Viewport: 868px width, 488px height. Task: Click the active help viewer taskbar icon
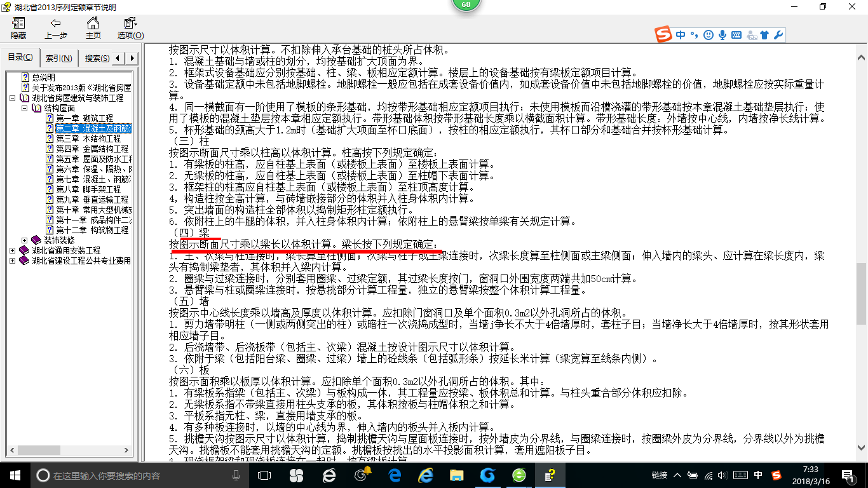tap(550, 475)
